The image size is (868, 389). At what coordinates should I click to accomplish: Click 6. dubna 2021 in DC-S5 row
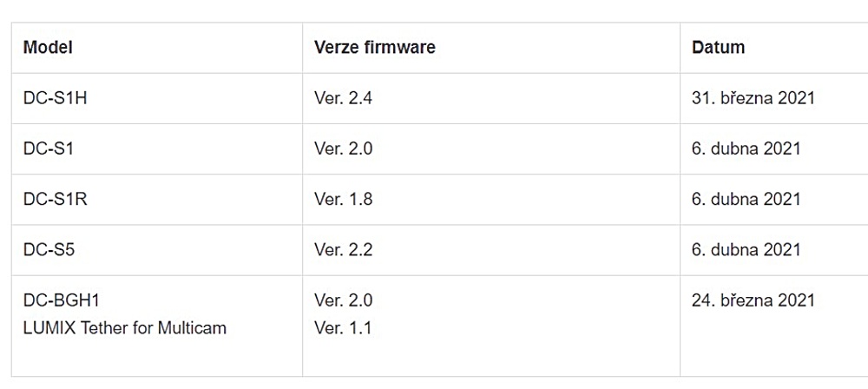746,249
